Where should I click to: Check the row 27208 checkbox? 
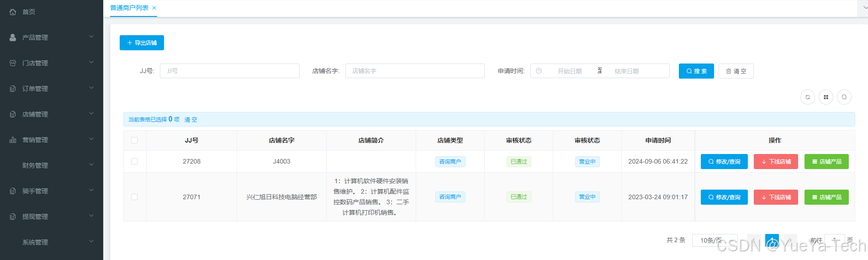pos(134,161)
